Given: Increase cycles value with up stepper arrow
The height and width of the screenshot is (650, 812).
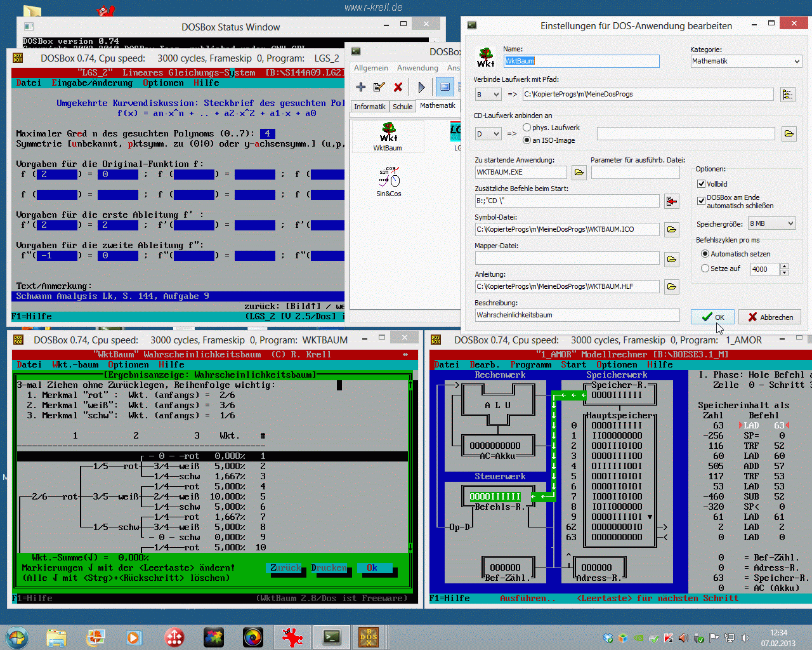Looking at the screenshot, I should (x=785, y=266).
